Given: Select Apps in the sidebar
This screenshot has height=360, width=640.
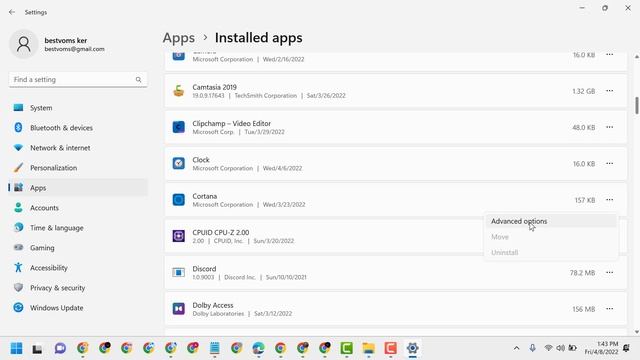Looking at the screenshot, I should click(78, 188).
